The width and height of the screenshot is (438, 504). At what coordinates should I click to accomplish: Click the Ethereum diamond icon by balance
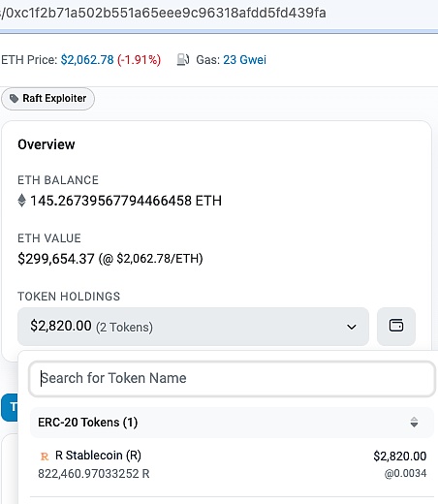[x=21, y=201]
